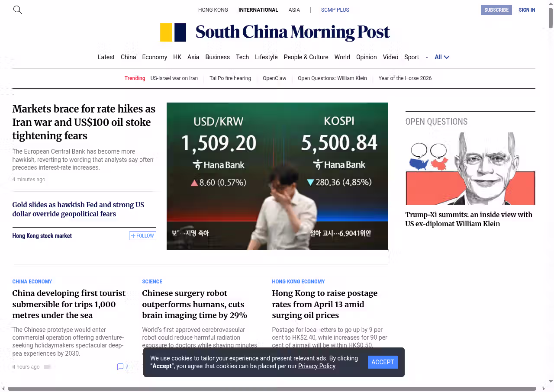
Task: Read the Privacy Policy link
Action: click(316, 366)
